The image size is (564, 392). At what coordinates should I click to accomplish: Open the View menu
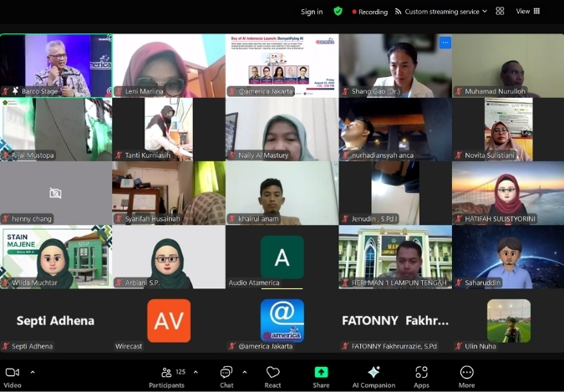click(x=528, y=11)
